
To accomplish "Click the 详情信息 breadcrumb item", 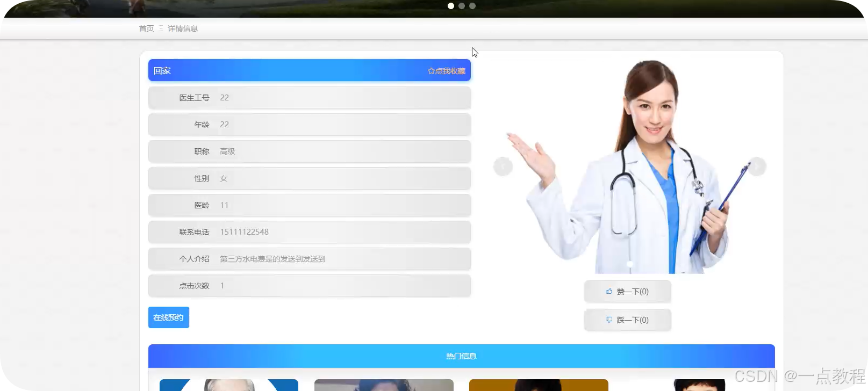I will pyautogui.click(x=183, y=28).
